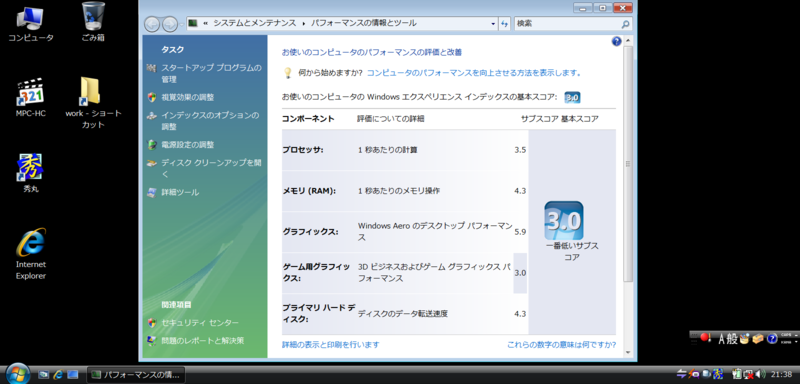Viewport: 800px width, 384px height.
Task: Click the IME red ball icon on language bar
Action: (705, 337)
